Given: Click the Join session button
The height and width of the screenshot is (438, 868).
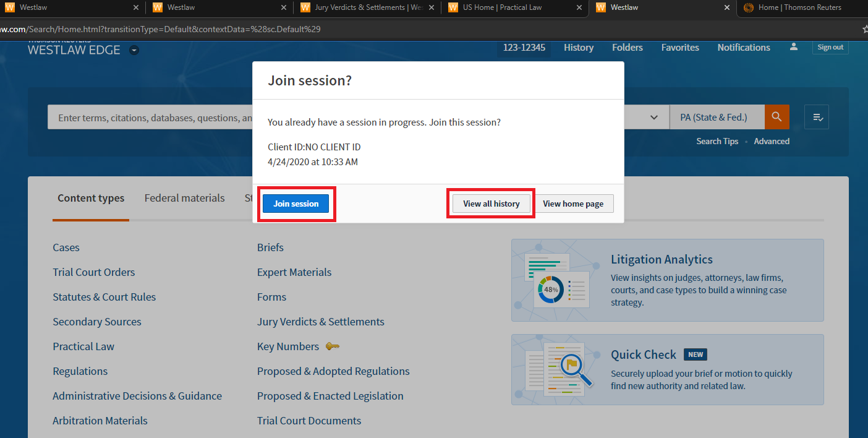Looking at the screenshot, I should pos(296,204).
